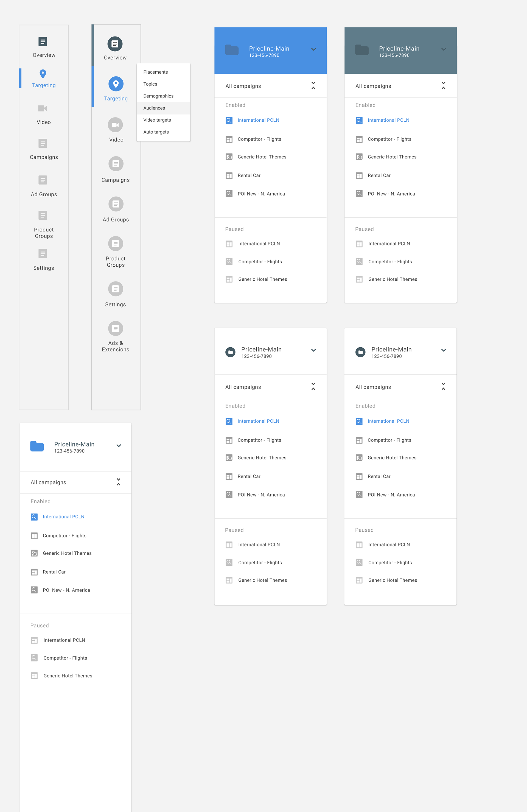Select Rental Car in the blue-header card
527x812 pixels.
[x=249, y=175]
